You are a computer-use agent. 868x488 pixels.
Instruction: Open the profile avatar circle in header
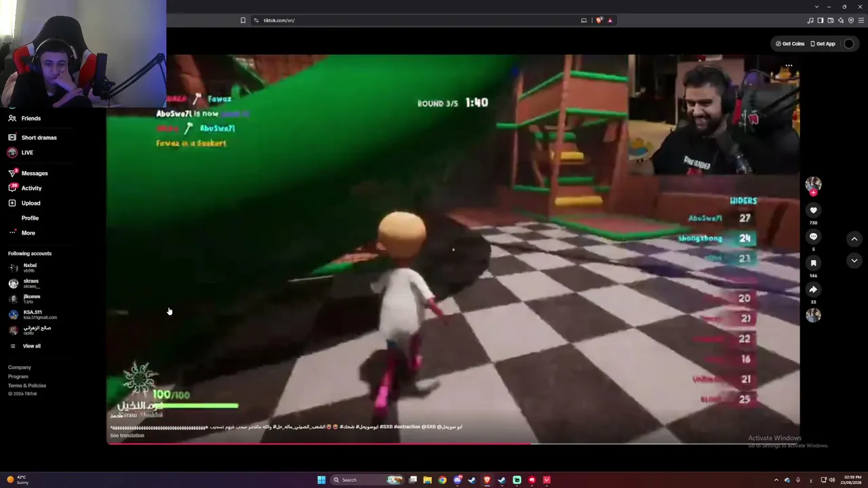849,44
